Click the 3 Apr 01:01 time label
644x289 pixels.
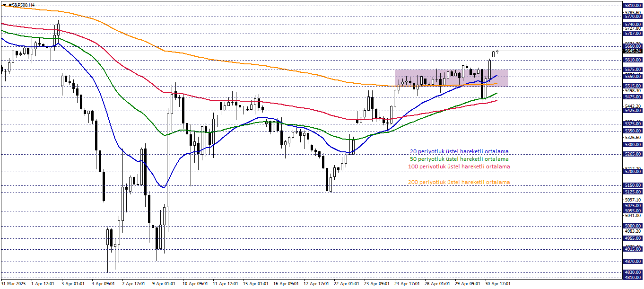pyautogui.click(x=73, y=284)
